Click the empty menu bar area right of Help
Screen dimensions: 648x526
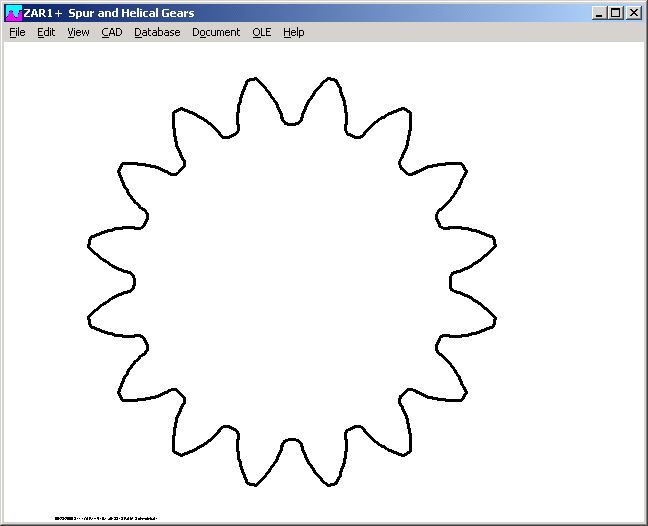(x=470, y=32)
